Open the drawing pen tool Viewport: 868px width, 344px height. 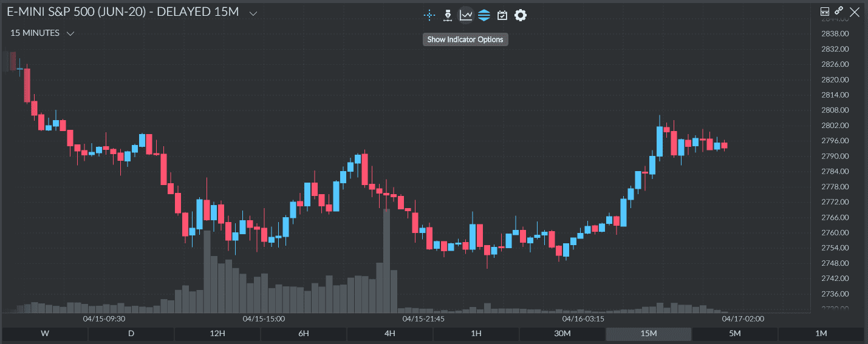[x=448, y=15]
